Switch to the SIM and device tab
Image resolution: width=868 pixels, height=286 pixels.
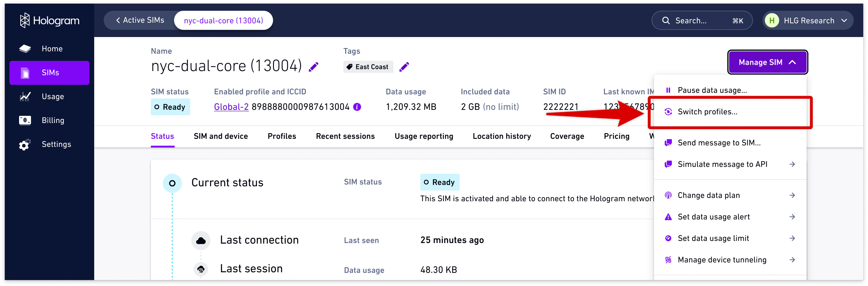click(x=221, y=136)
